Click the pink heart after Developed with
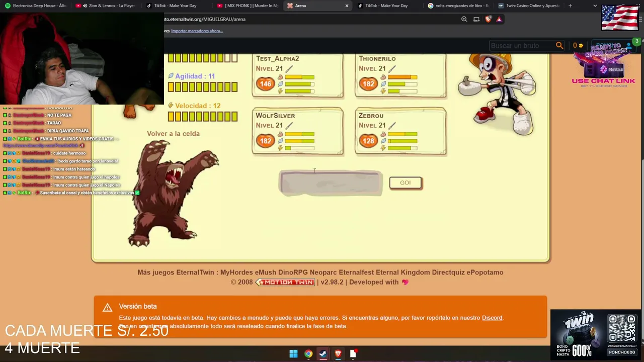 coord(405,282)
